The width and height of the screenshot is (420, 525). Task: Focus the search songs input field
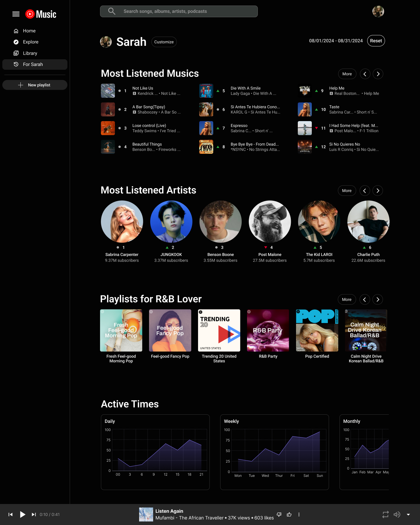point(179,11)
